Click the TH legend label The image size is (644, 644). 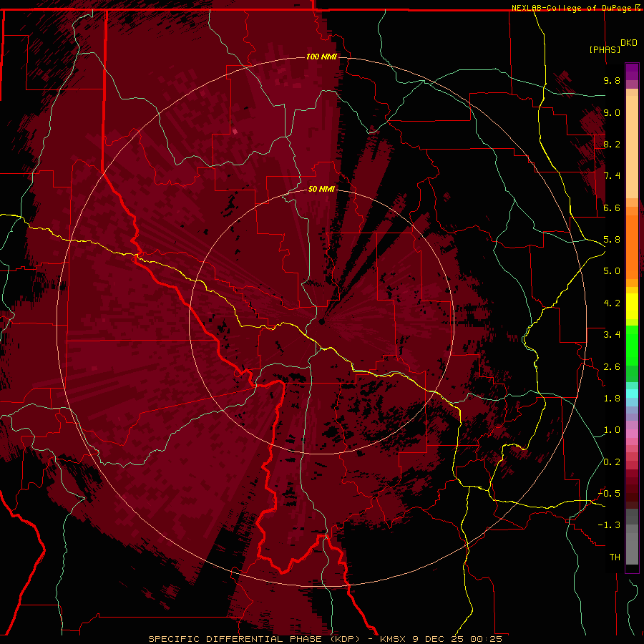[x=615, y=557]
